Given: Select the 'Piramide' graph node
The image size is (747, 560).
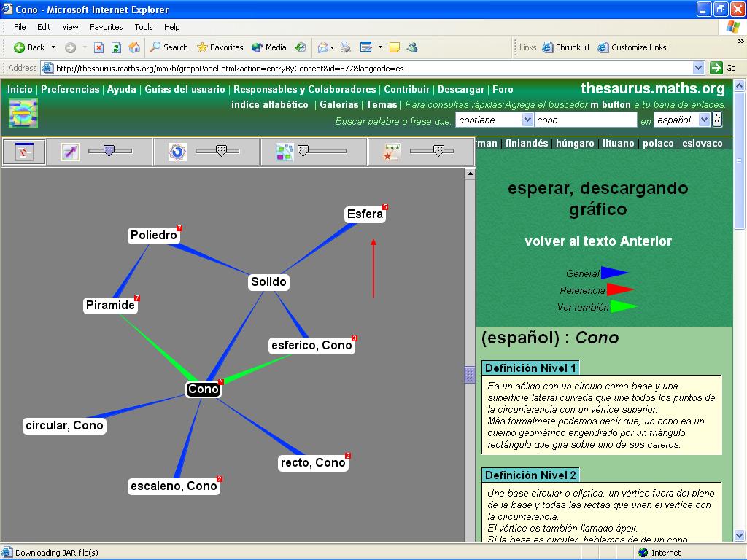Looking at the screenshot, I should click(110, 306).
